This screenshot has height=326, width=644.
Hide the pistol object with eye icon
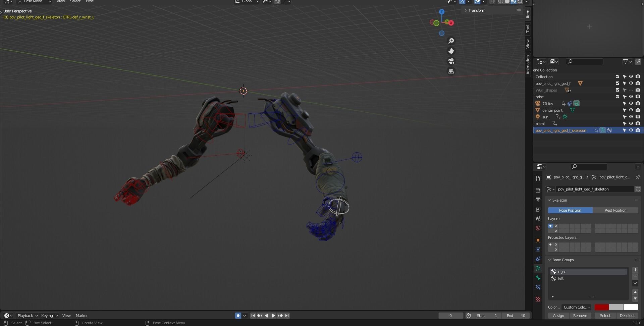[631, 123]
